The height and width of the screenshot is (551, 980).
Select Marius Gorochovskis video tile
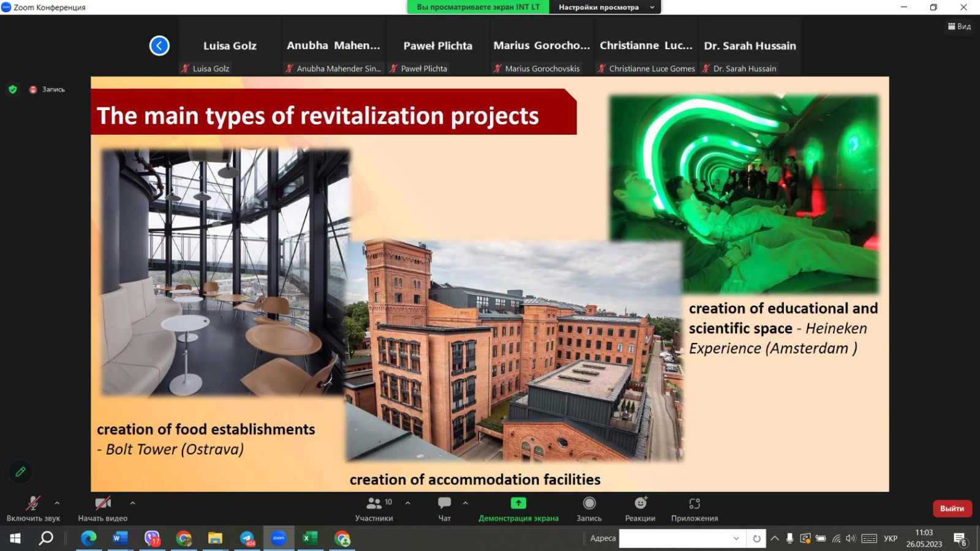point(542,46)
